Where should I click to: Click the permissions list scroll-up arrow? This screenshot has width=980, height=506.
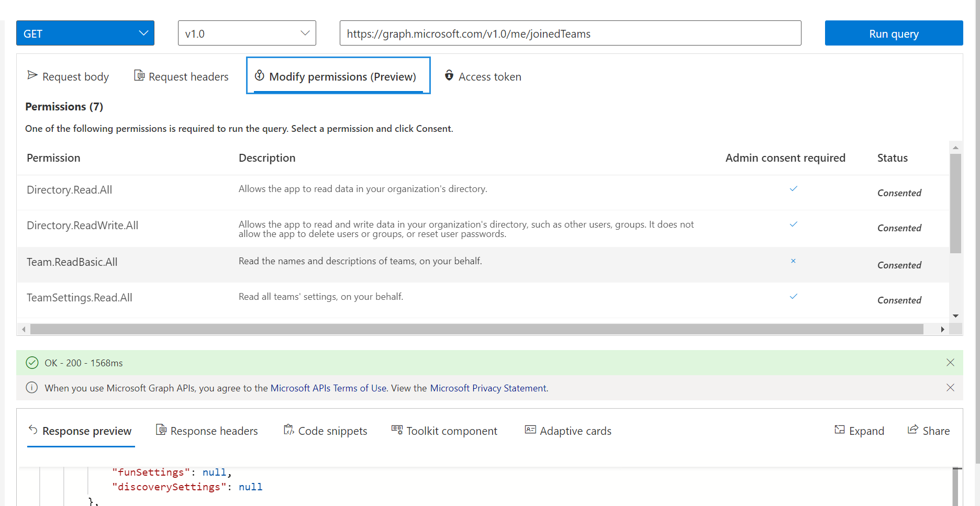955,148
